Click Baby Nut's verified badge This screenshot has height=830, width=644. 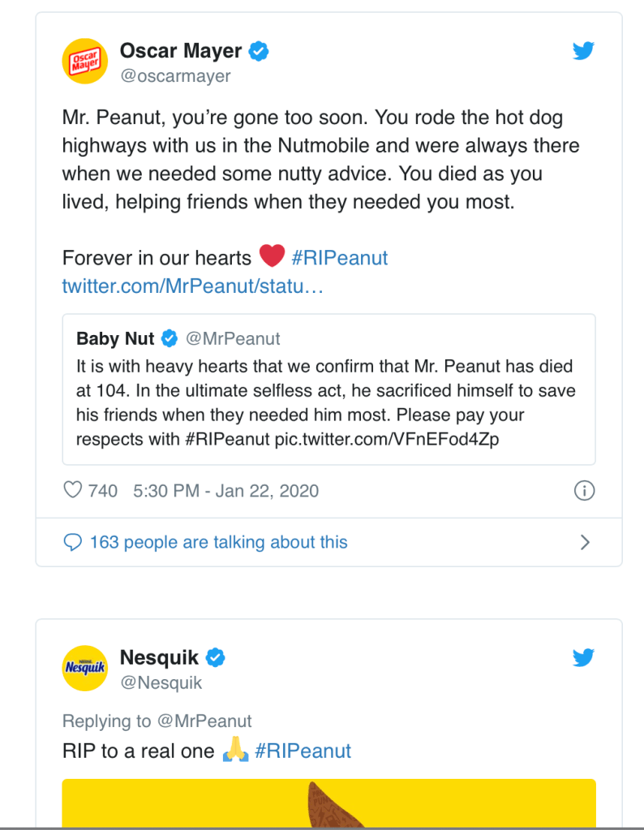170,338
